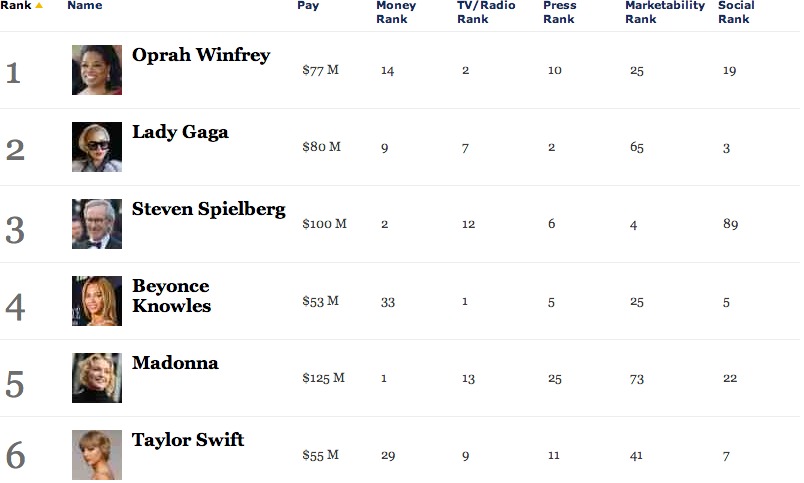Sort by Press Rank header
804x483 pixels.
click(559, 12)
